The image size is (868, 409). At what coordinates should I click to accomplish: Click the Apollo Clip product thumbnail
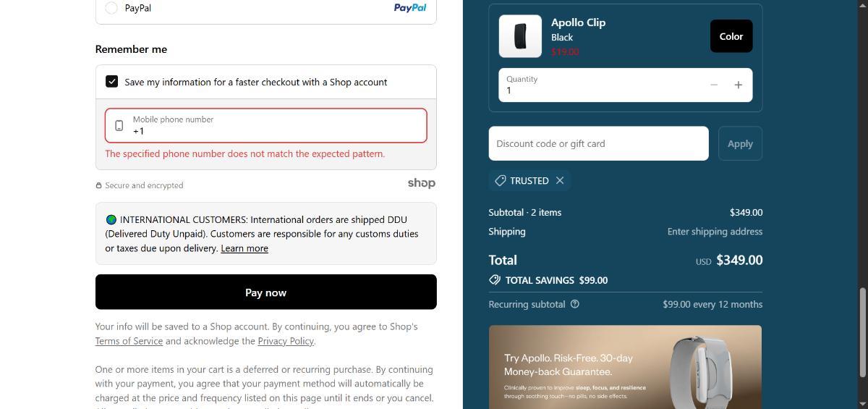pyautogui.click(x=520, y=36)
